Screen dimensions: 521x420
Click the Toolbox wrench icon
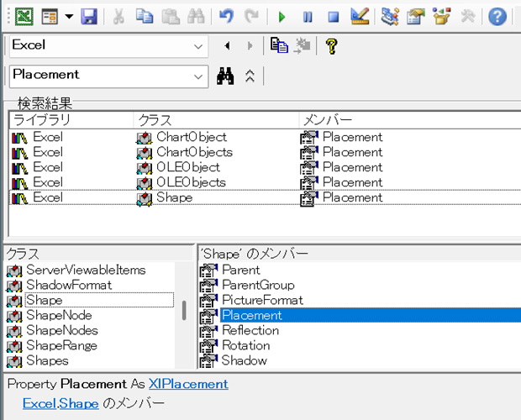pos(468,16)
